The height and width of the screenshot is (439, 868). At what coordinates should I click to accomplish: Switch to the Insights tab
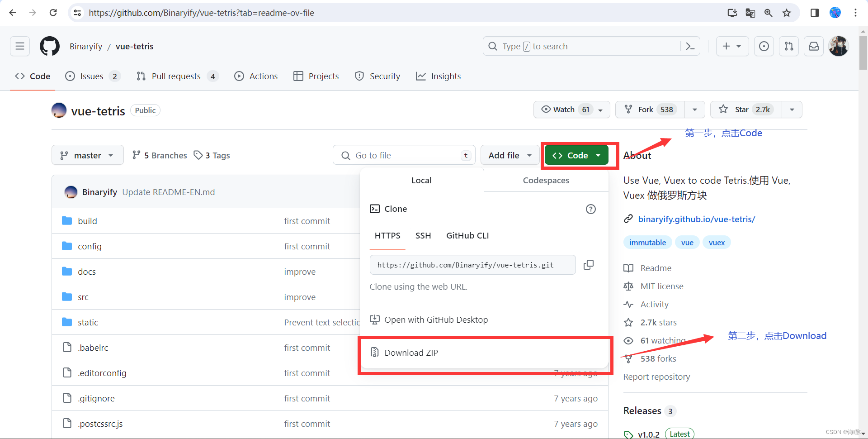point(439,76)
